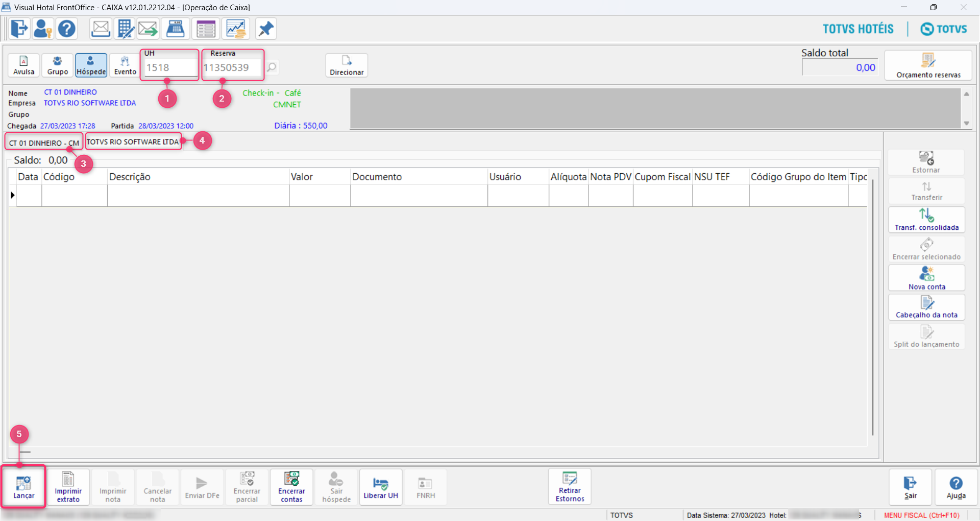Click Transf. consolidada button
Screen dimensions: 980x521
pyautogui.click(x=926, y=220)
